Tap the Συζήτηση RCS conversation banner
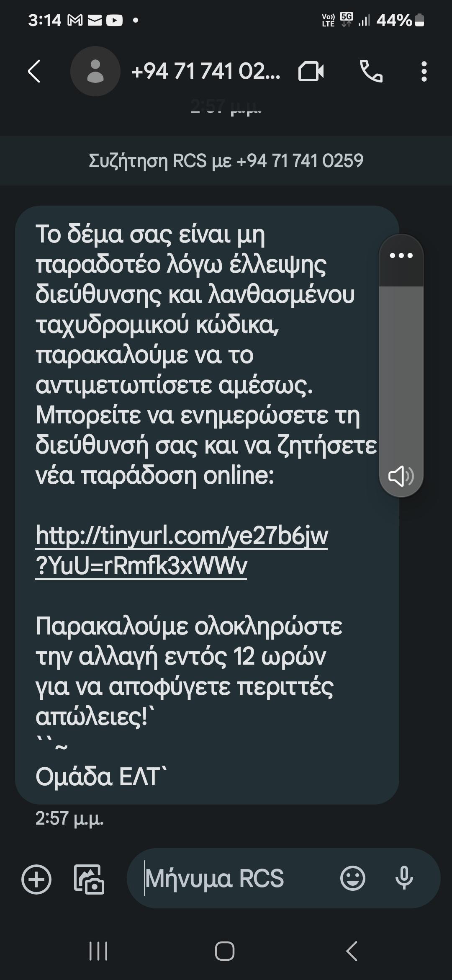 pyautogui.click(x=226, y=160)
